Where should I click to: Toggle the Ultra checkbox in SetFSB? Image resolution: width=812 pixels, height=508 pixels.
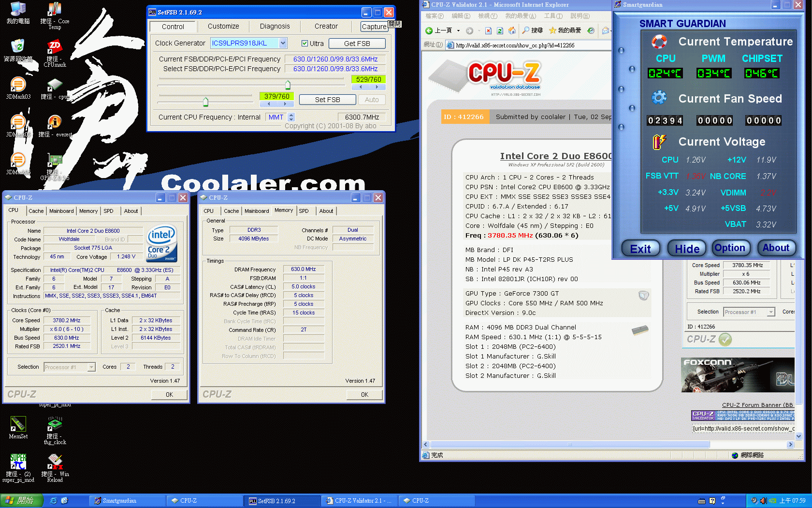pos(305,43)
